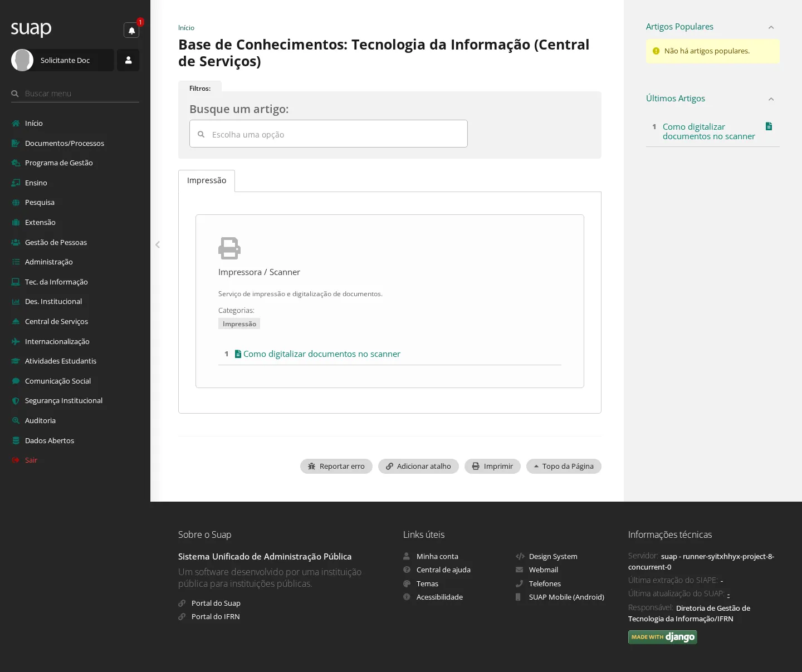
Task: Expand Des. Institucional menu item
Action: (75, 301)
